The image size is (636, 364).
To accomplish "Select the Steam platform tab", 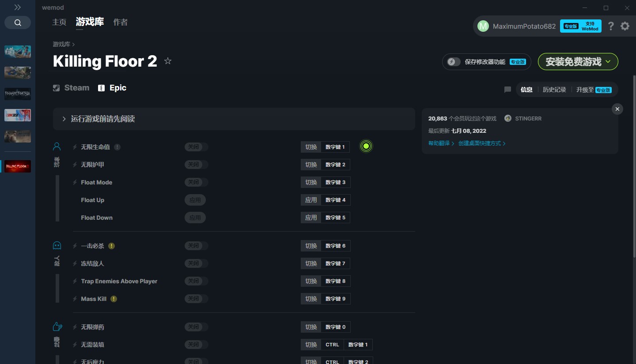I will tap(71, 88).
